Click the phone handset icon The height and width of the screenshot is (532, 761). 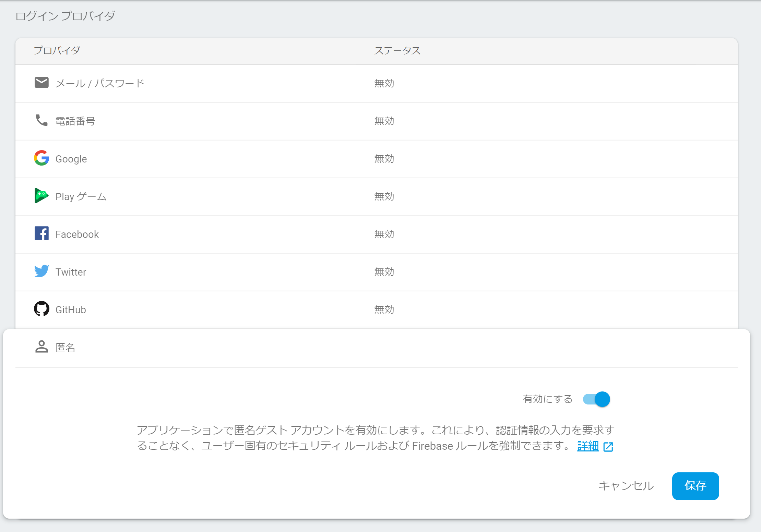pyautogui.click(x=41, y=120)
